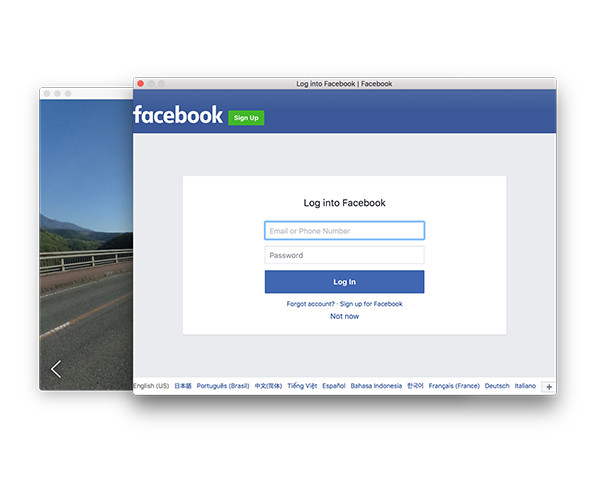This screenshot has height=500, width=600.
Task: Click the plus icon for more languages
Action: [x=548, y=387]
